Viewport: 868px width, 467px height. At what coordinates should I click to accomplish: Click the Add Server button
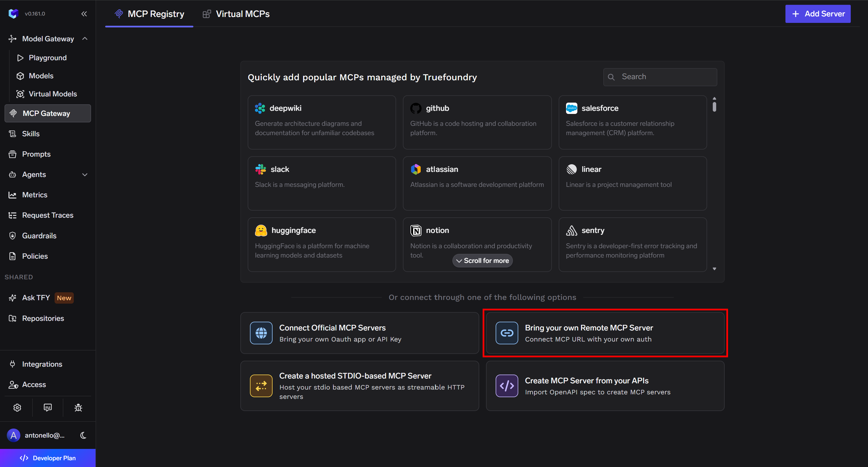click(818, 14)
